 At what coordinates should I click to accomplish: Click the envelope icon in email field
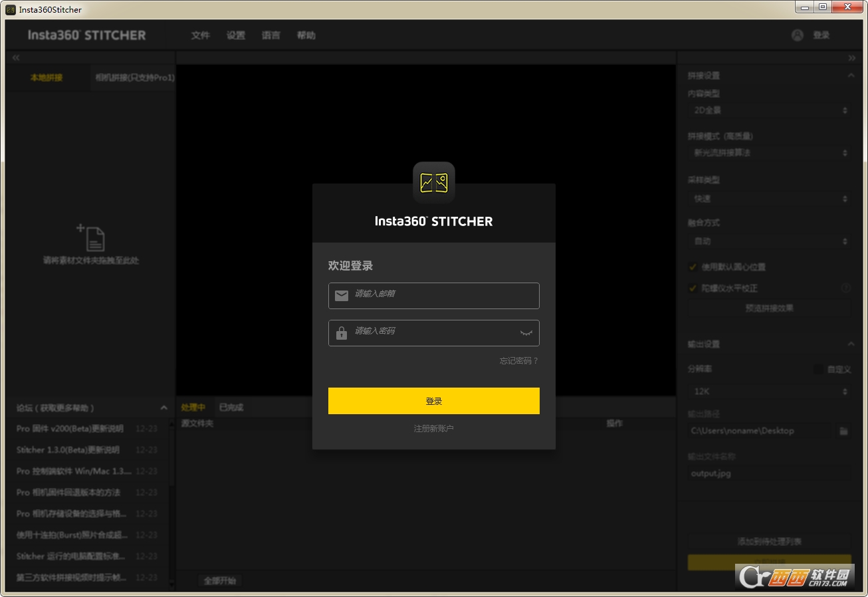[x=342, y=296]
